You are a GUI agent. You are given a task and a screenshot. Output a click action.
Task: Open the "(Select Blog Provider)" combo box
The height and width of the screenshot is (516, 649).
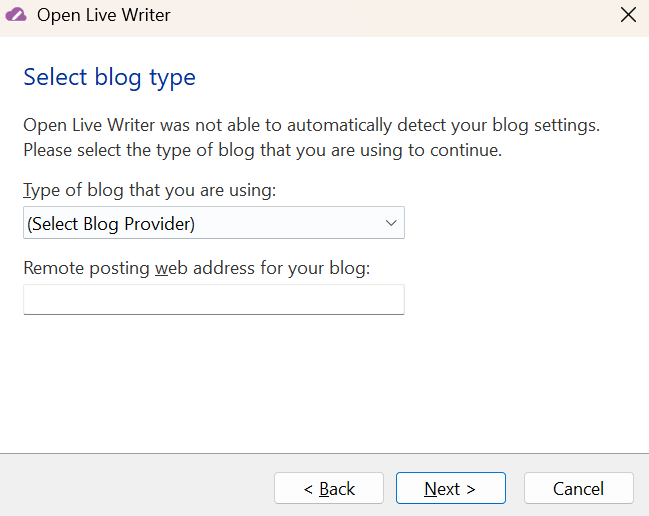click(213, 223)
